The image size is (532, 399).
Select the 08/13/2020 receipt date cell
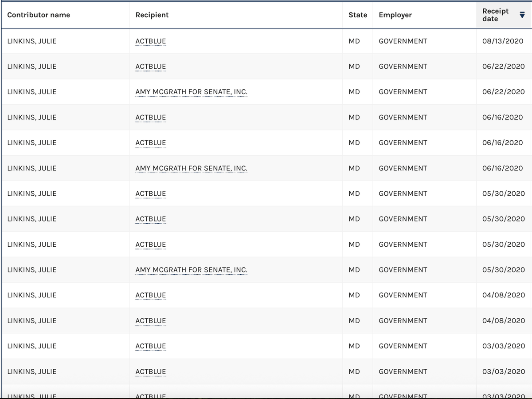click(503, 41)
